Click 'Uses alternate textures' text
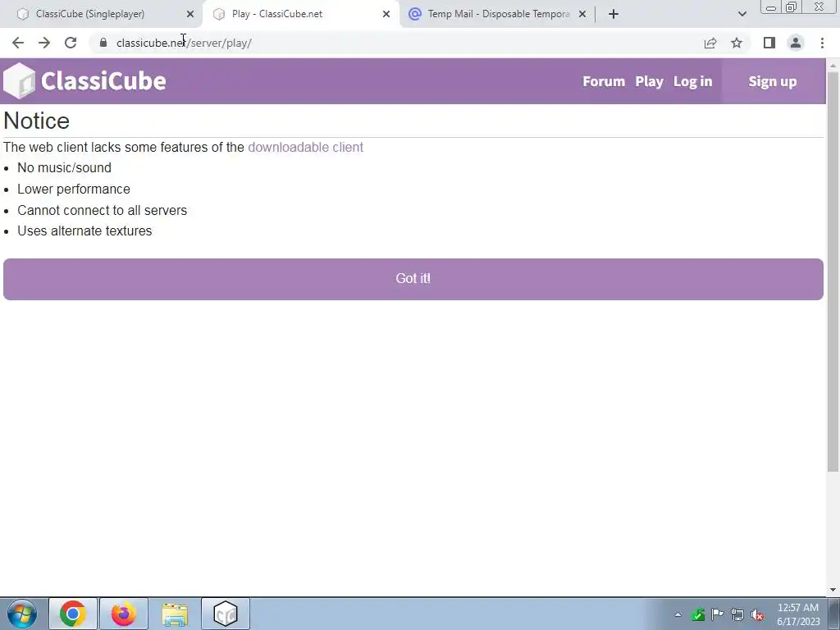Screen dimensions: 840x630 (x=84, y=231)
